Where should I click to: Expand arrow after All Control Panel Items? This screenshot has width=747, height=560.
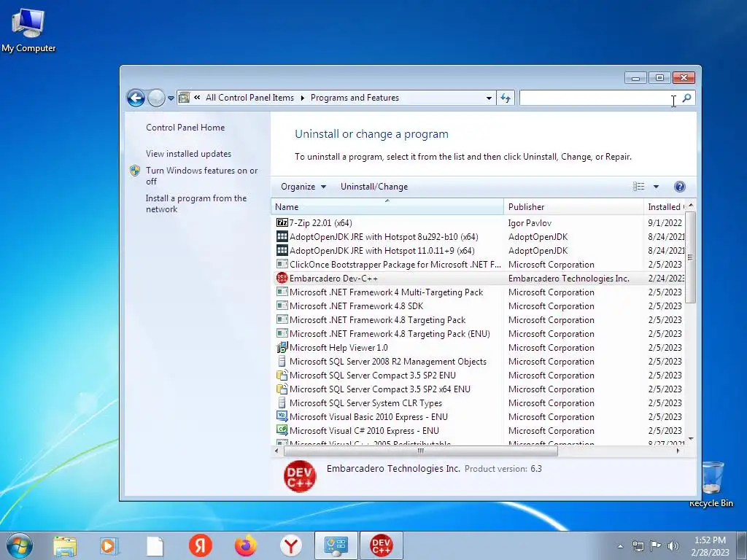[x=302, y=98]
